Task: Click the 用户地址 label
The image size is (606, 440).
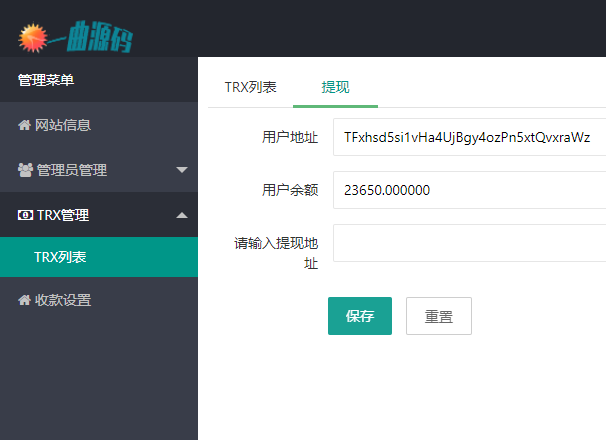Action: click(290, 137)
